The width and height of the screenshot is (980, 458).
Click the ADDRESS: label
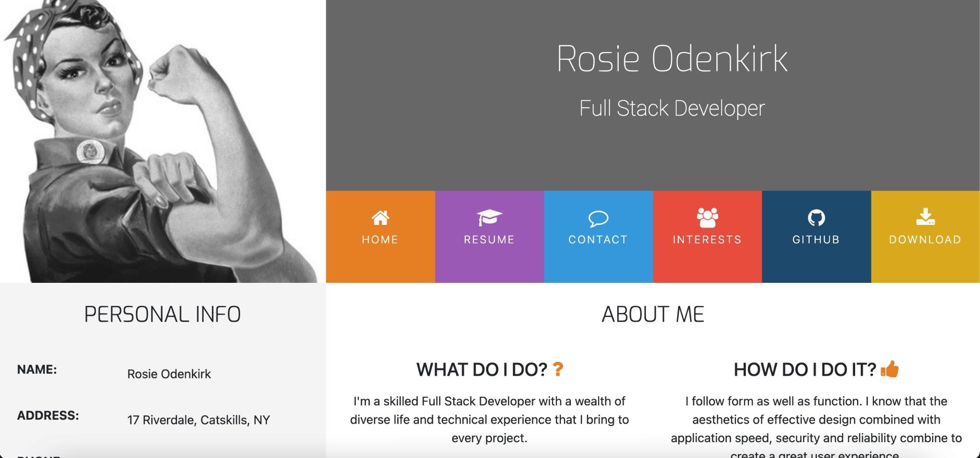[x=48, y=416]
